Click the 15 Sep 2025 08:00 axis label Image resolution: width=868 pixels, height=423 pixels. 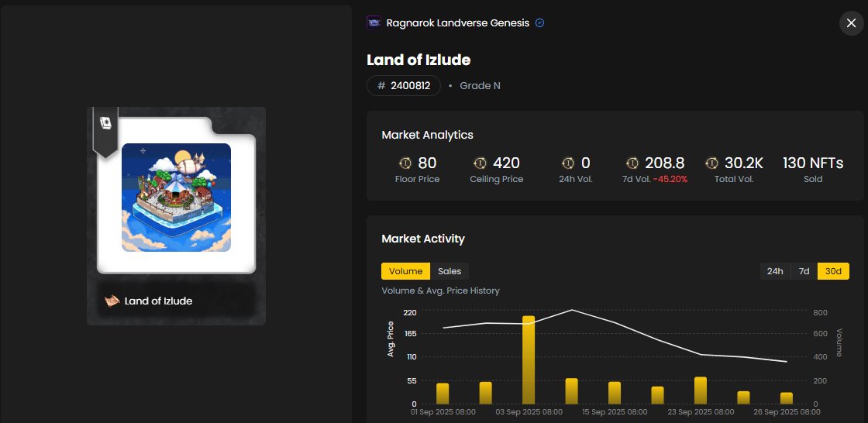(615, 412)
